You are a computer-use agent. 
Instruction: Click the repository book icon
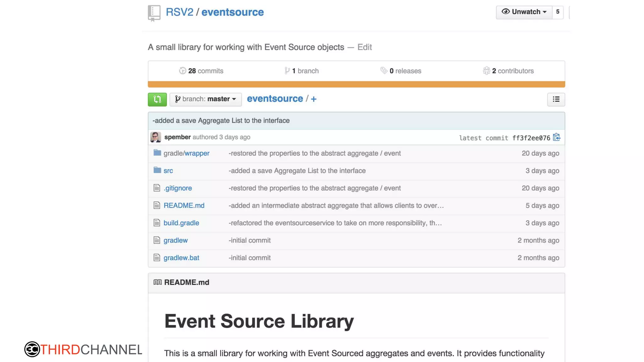click(154, 13)
